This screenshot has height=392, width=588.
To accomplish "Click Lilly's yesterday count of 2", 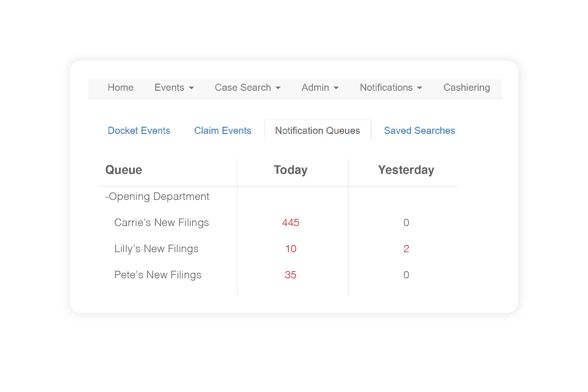I will point(406,249).
